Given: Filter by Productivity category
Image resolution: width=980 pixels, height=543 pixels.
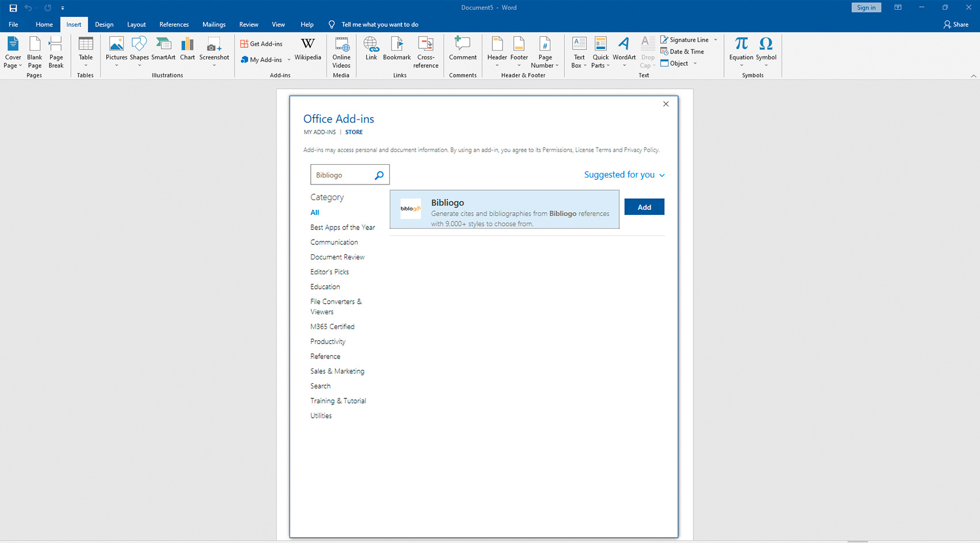Looking at the screenshot, I should [328, 342].
